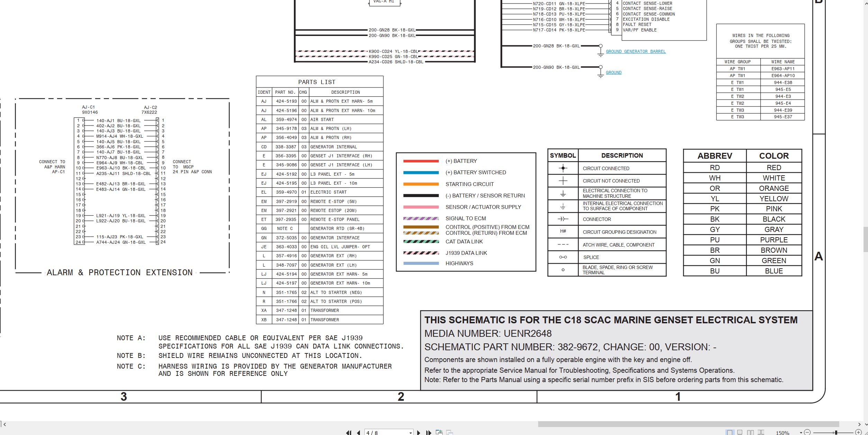Click part number 351-1766
This screenshot has width=868, height=435.
coord(286,302)
